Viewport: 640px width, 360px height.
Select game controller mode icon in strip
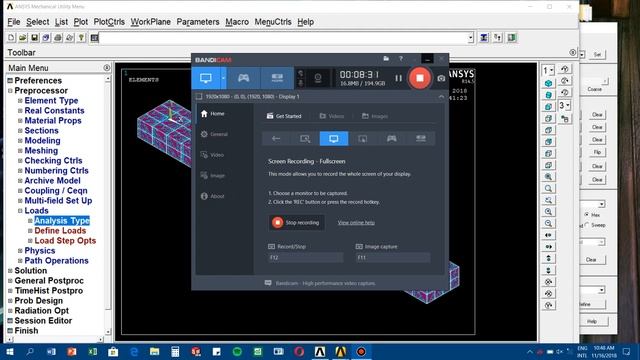391,139
